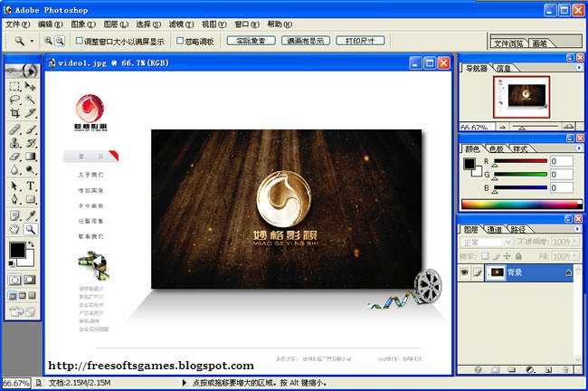
Task: Switch to the 路径 tab
Action: (x=517, y=230)
